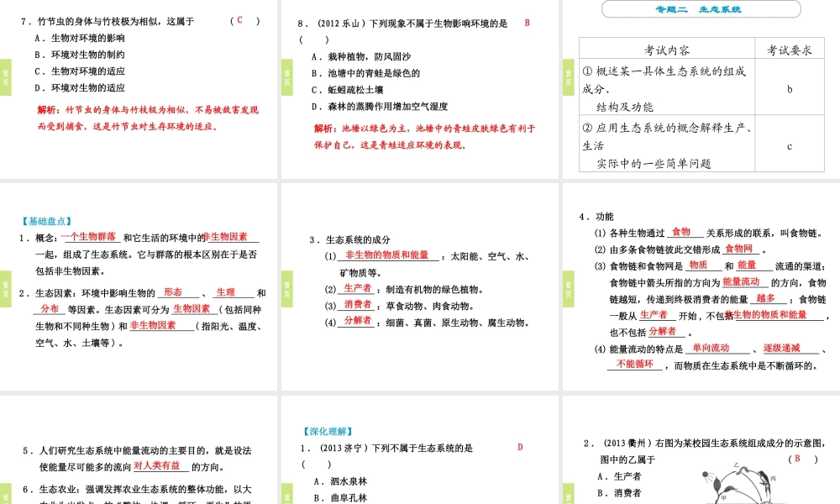Click the red 解析 text about 竹节虫

point(148,118)
